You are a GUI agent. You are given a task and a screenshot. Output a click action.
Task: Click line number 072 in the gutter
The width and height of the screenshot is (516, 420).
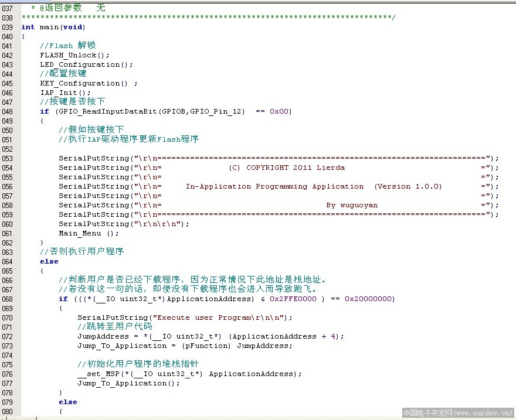tap(7, 336)
